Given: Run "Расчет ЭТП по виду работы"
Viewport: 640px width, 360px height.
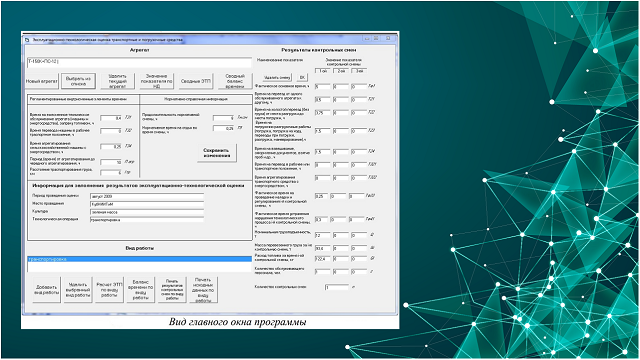Looking at the screenshot, I should point(109,290).
